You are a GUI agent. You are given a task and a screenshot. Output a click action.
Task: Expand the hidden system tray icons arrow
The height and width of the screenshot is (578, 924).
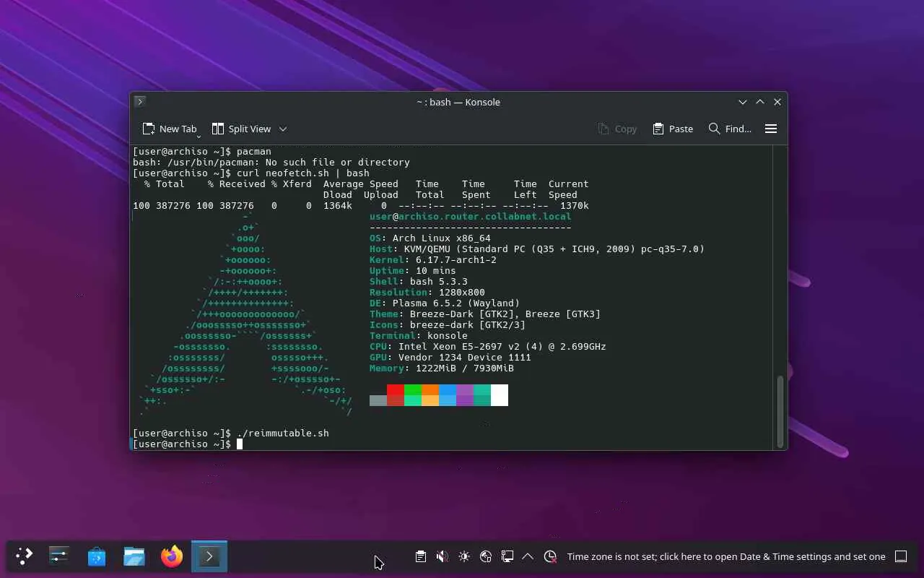(x=528, y=556)
